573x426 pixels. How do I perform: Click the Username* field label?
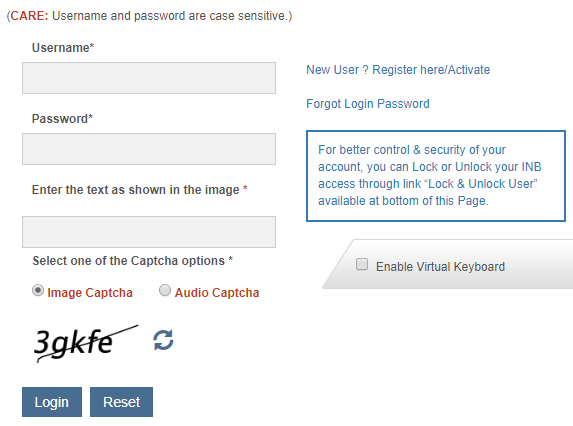[x=63, y=48]
